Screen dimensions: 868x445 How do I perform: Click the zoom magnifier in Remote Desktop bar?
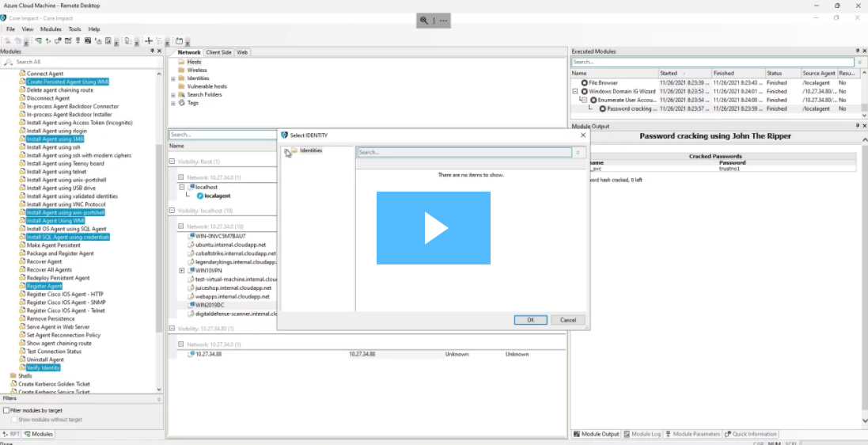[425, 21]
